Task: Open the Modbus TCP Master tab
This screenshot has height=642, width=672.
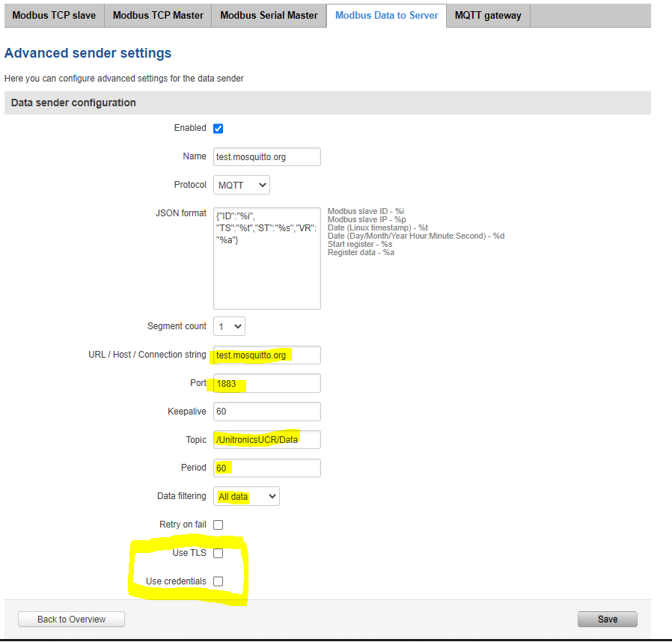Action: pyautogui.click(x=158, y=16)
